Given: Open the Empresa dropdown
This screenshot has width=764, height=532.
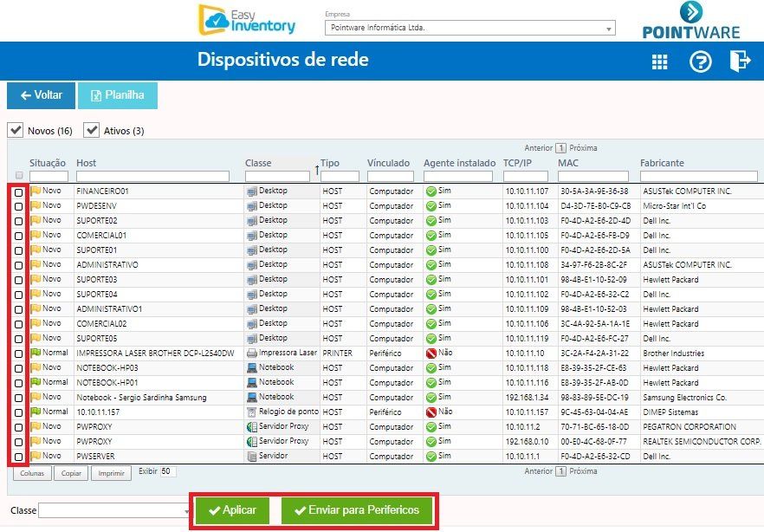Looking at the screenshot, I should click(470, 28).
